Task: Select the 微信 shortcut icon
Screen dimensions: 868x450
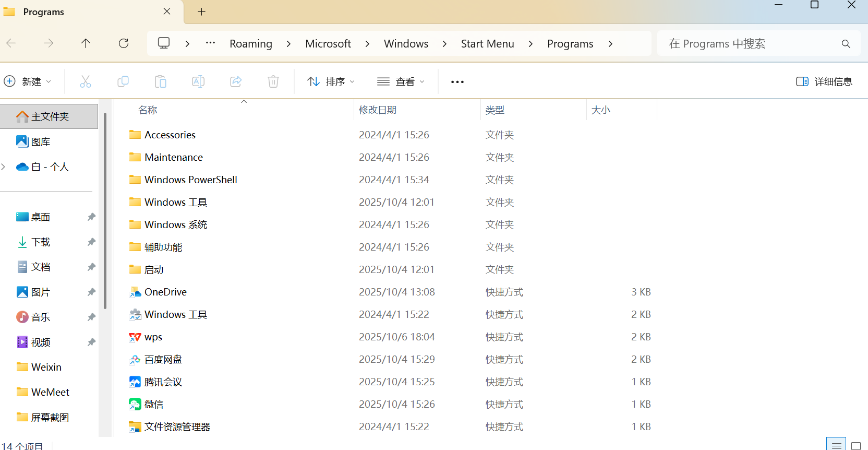Action: 135,405
